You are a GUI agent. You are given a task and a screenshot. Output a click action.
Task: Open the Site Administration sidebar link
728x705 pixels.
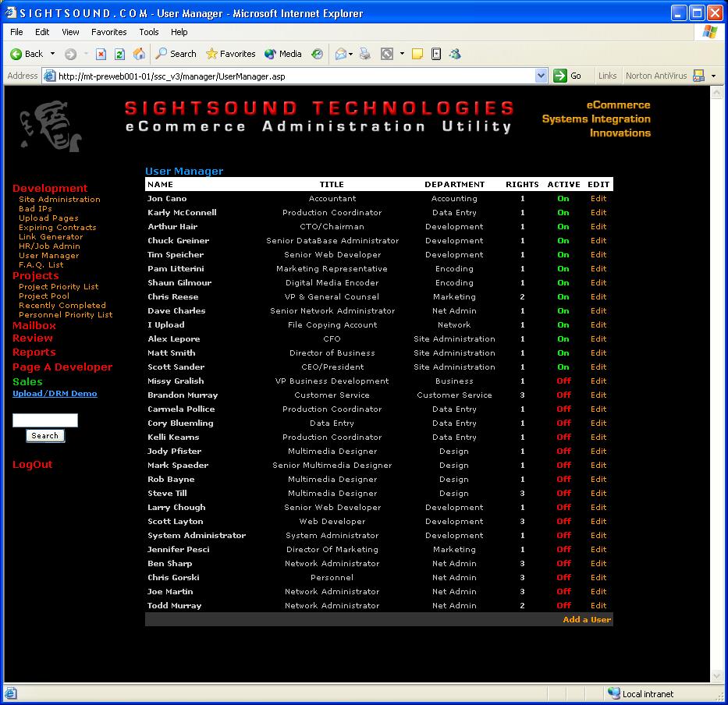point(59,199)
